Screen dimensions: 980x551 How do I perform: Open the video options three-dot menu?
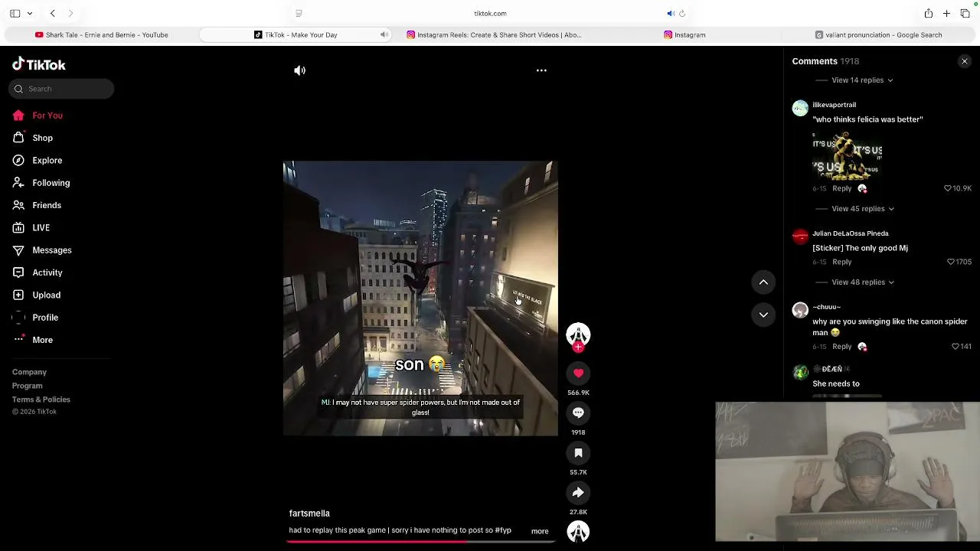tap(541, 70)
